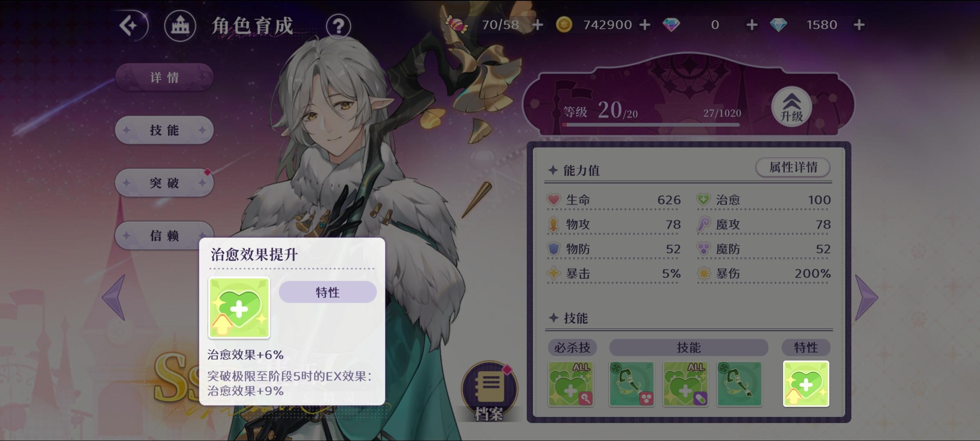
Task: Add gold coins with the plus icon
Action: coord(645,25)
